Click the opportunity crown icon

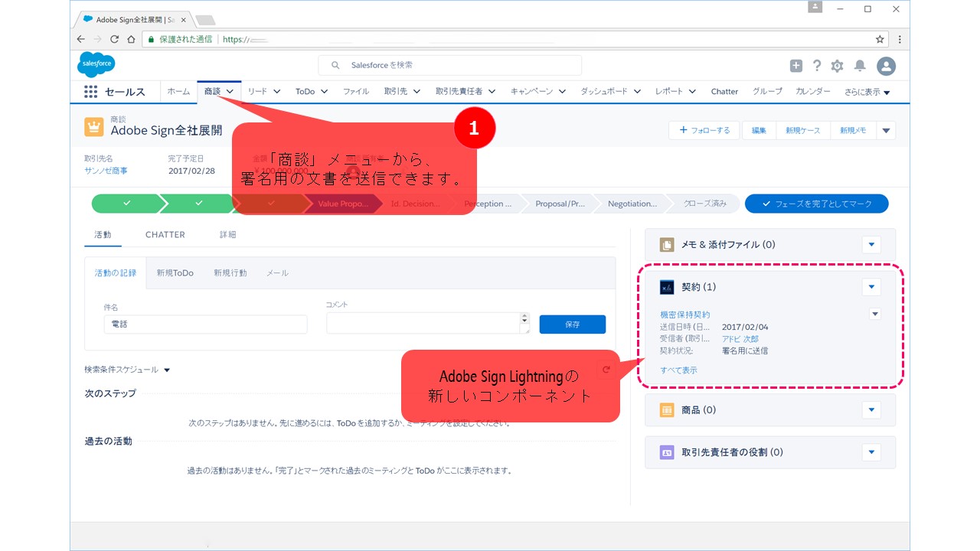tap(94, 127)
